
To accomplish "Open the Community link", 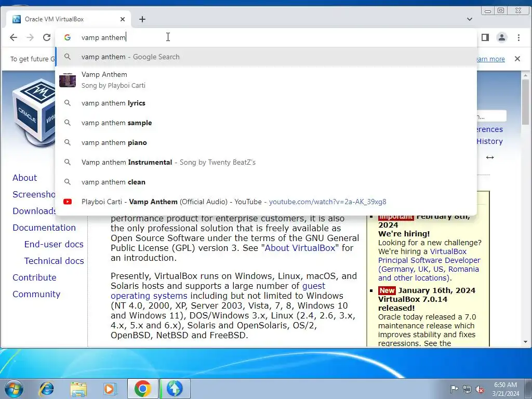I will pyautogui.click(x=36, y=294).
